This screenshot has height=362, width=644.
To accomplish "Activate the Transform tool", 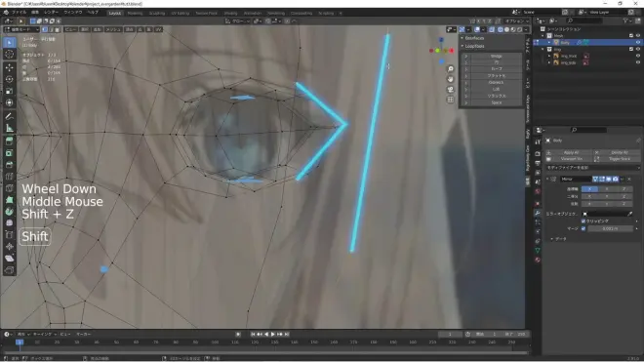I will [10, 102].
